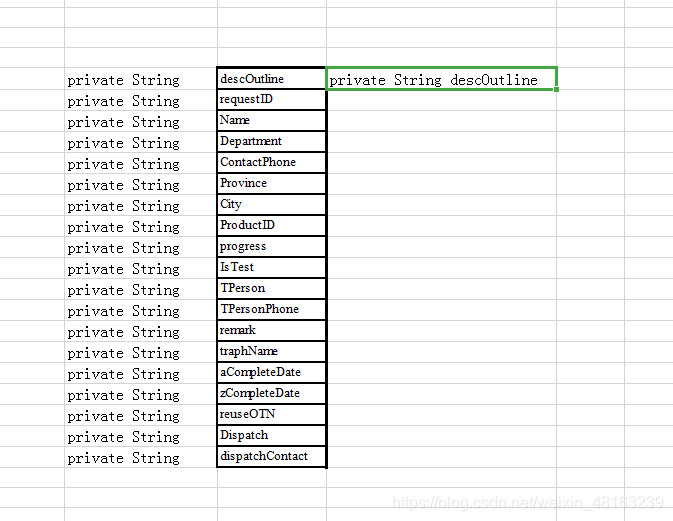Viewport: 673px width, 521px height.
Task: Select the IsTest cell
Action: click(271, 268)
